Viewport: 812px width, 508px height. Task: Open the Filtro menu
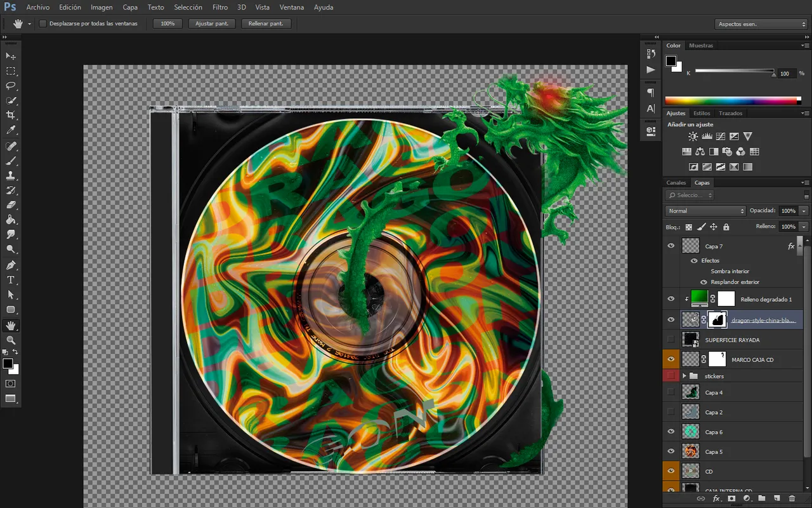[220, 8]
